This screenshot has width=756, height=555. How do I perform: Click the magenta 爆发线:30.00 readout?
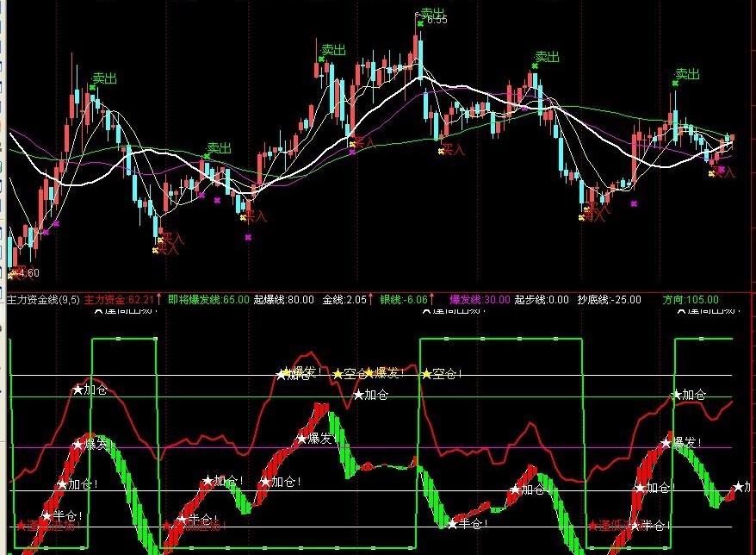[x=480, y=300]
